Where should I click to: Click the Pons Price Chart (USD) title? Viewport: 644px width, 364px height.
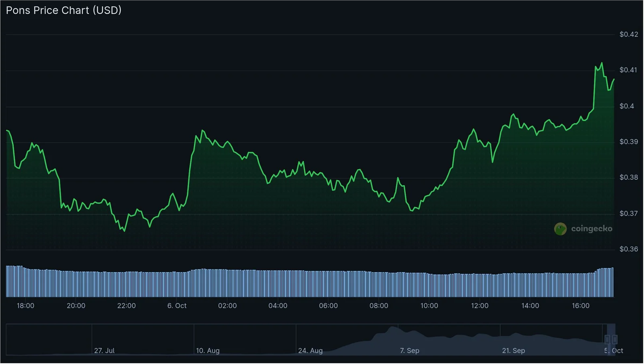64,10
